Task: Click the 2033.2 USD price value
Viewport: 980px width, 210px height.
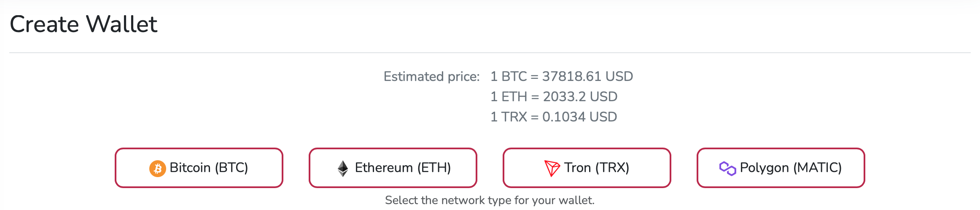Action: tap(580, 97)
